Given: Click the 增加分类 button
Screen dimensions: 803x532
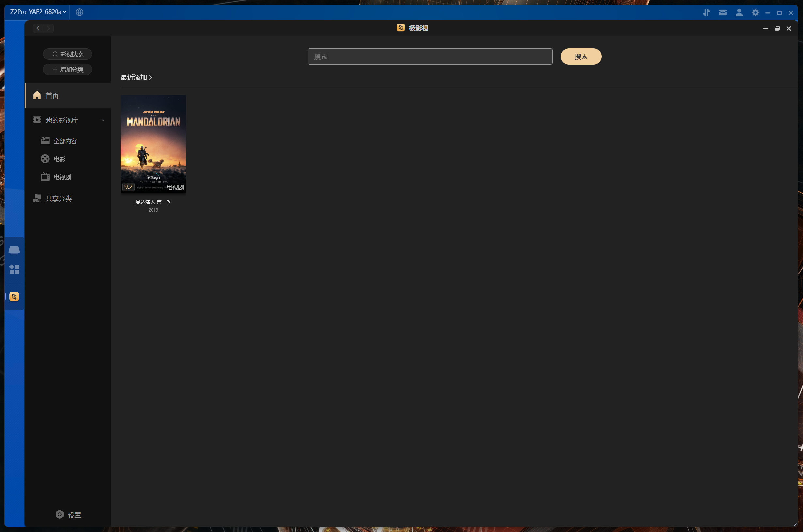Looking at the screenshot, I should coord(68,70).
